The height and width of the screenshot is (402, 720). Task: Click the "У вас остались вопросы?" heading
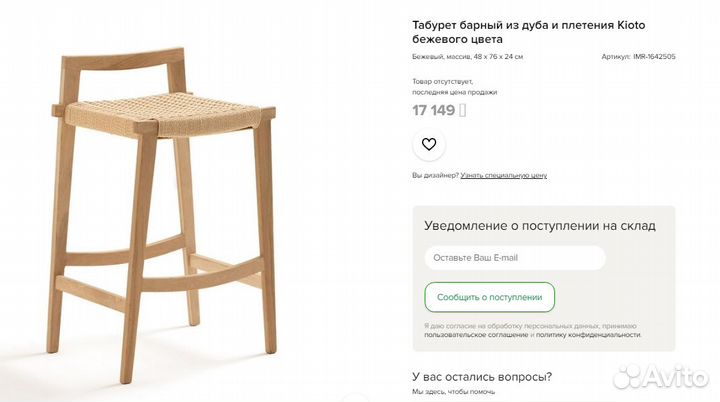point(482,377)
